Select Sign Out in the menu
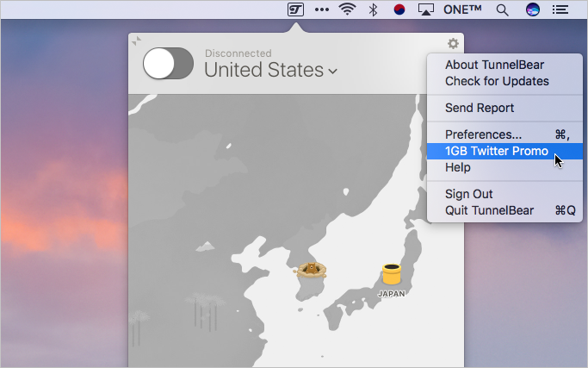The width and height of the screenshot is (588, 368). [504, 194]
